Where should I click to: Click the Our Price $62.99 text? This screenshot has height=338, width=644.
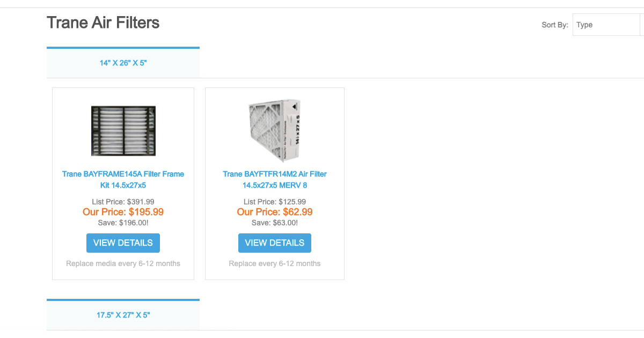coord(274,212)
